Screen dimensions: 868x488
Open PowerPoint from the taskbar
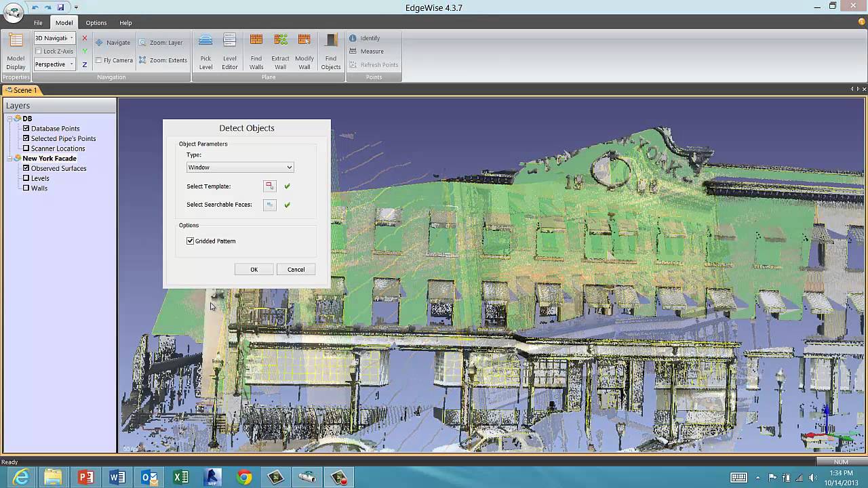click(85, 478)
